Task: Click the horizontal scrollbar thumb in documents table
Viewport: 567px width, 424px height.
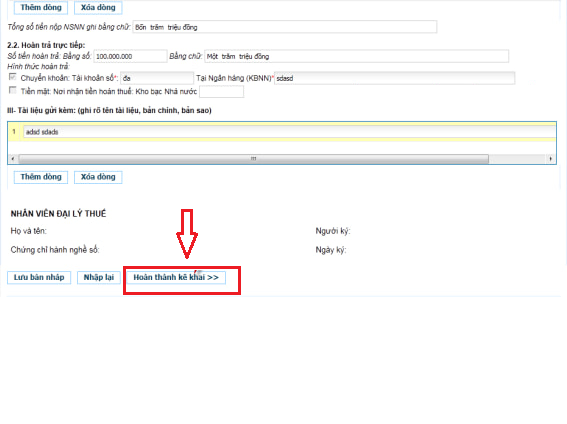Action: click(253, 159)
